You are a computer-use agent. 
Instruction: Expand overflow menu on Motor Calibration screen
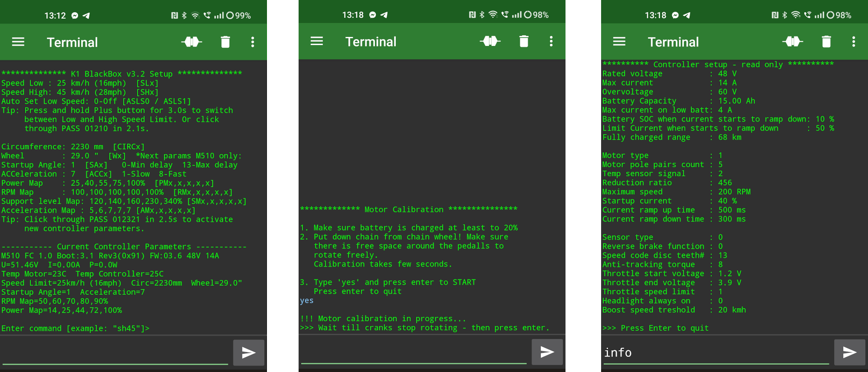551,41
